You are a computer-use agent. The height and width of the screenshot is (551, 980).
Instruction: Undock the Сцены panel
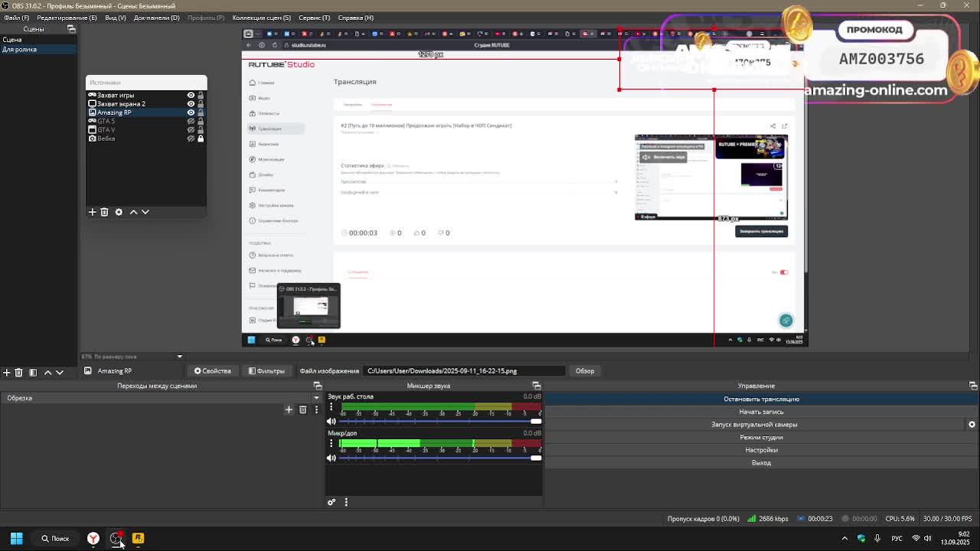point(71,29)
